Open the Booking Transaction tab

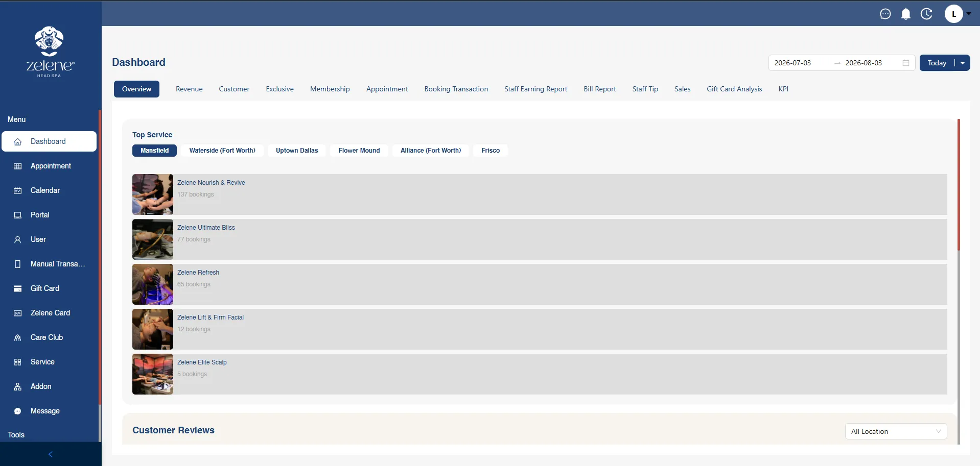pyautogui.click(x=456, y=89)
